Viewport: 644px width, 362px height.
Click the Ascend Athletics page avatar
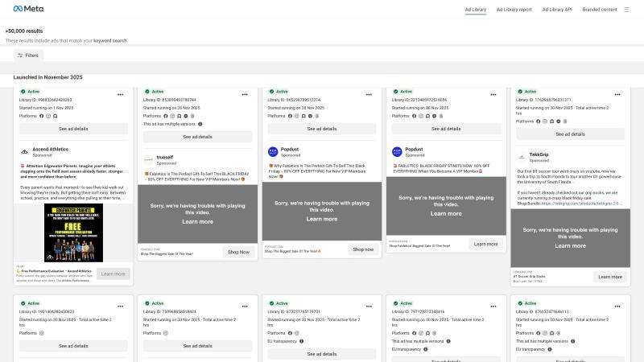click(25, 152)
